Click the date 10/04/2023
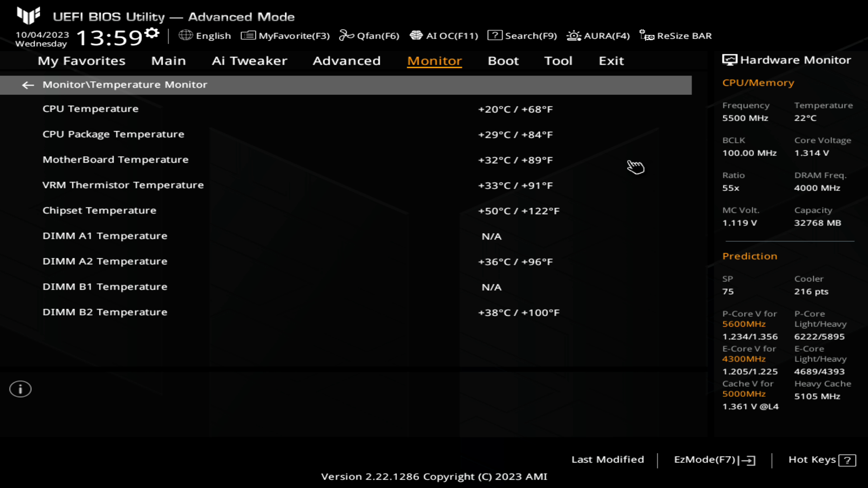 coord(42,35)
